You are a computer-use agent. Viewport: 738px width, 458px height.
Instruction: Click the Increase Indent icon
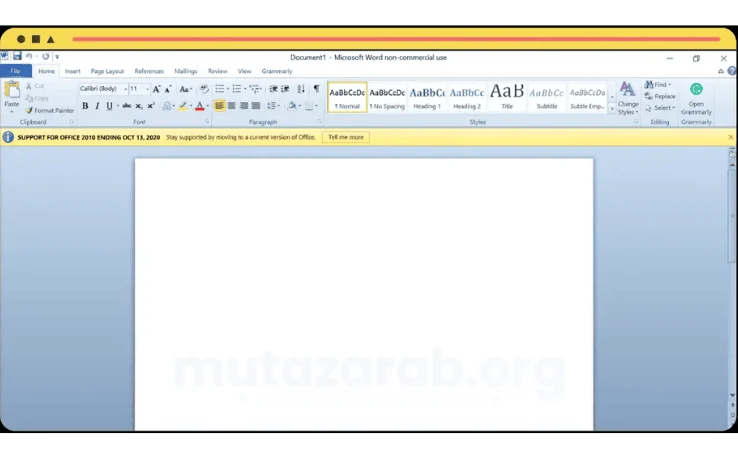285,88
